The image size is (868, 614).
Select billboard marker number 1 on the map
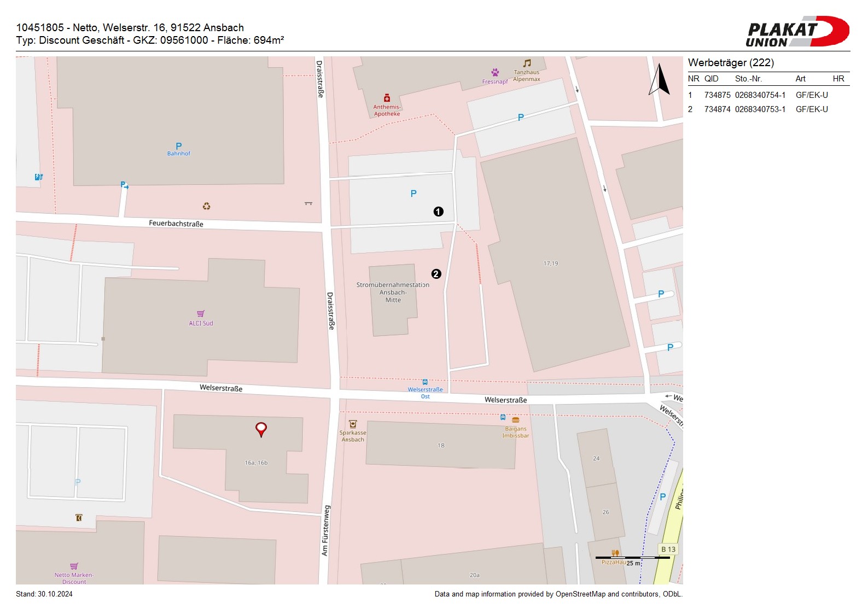point(438,212)
